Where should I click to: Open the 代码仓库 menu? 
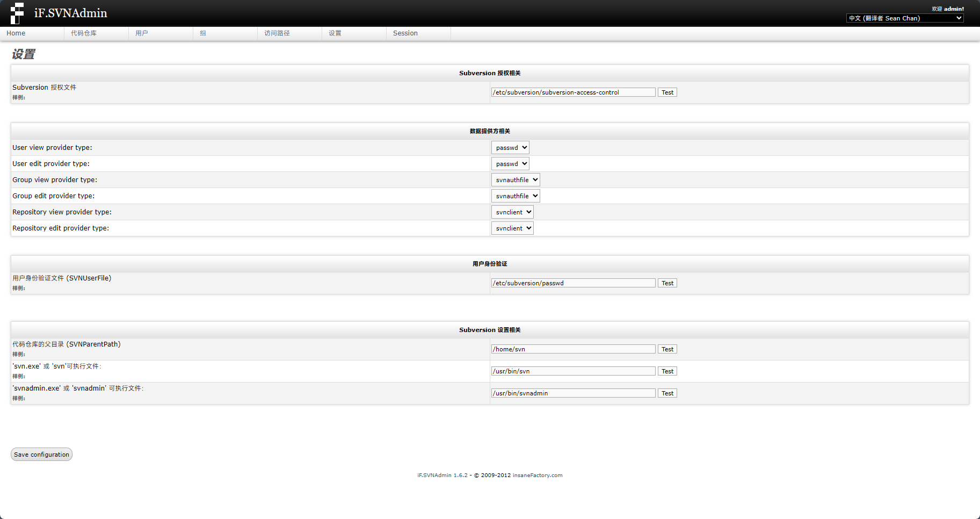point(84,33)
